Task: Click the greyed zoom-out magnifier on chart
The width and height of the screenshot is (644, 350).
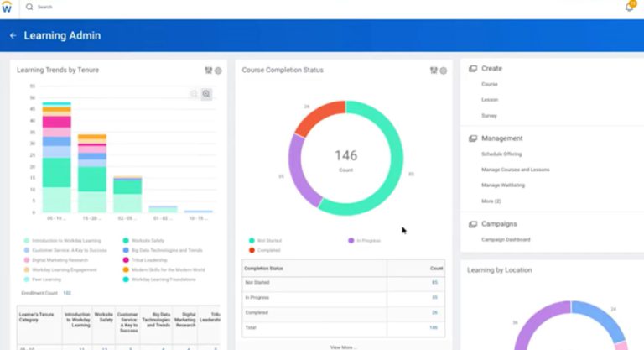Action: point(195,94)
